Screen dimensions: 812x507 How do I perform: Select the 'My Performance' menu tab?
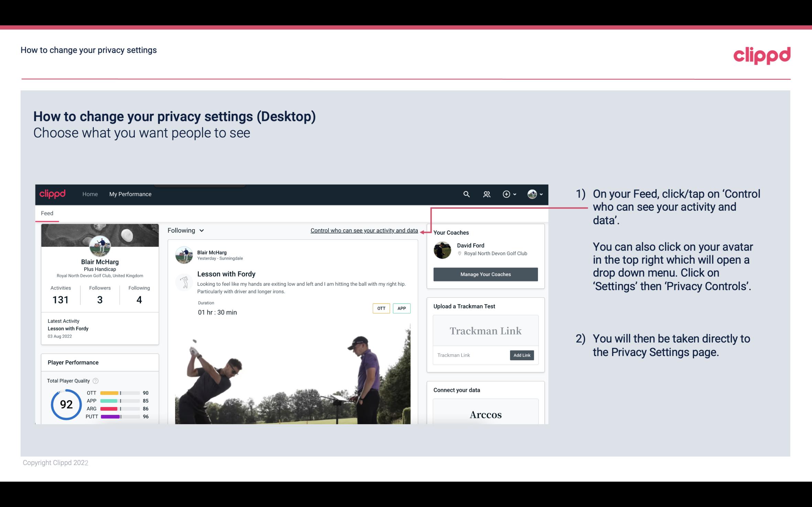pyautogui.click(x=130, y=194)
